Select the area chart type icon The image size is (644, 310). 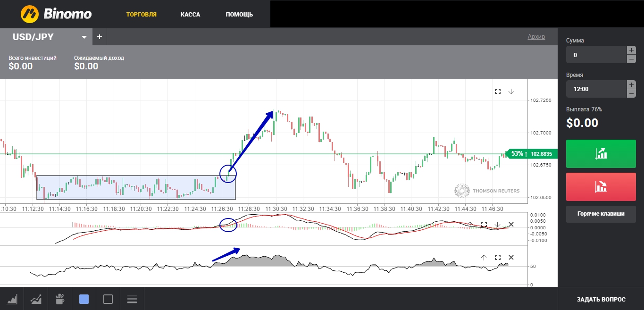12,299
